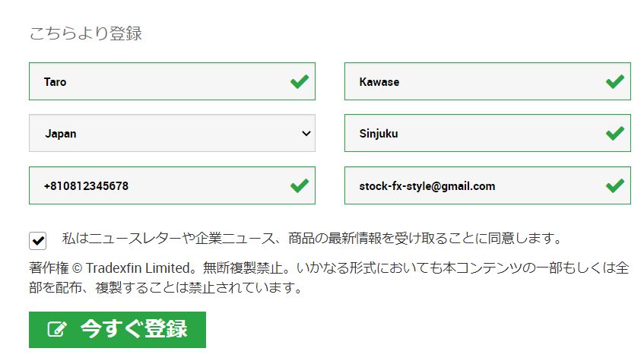This screenshot has height=361, width=644.
Task: Open the Japan country dropdown
Action: pyautogui.click(x=172, y=133)
